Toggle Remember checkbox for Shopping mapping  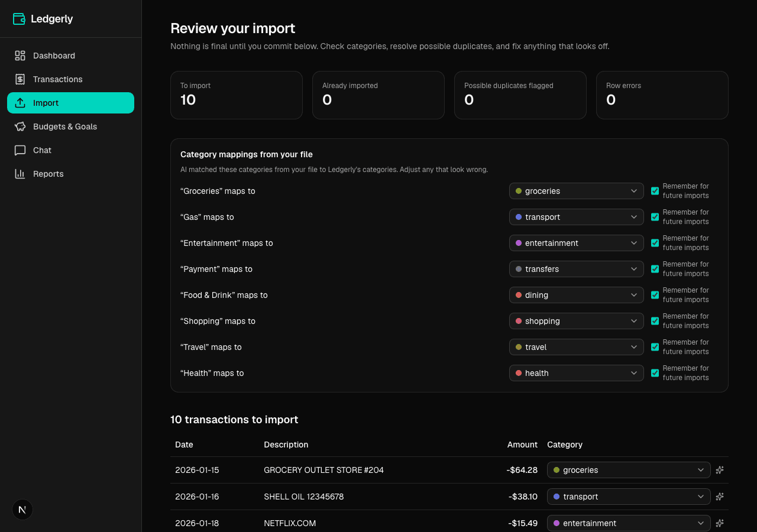655,321
